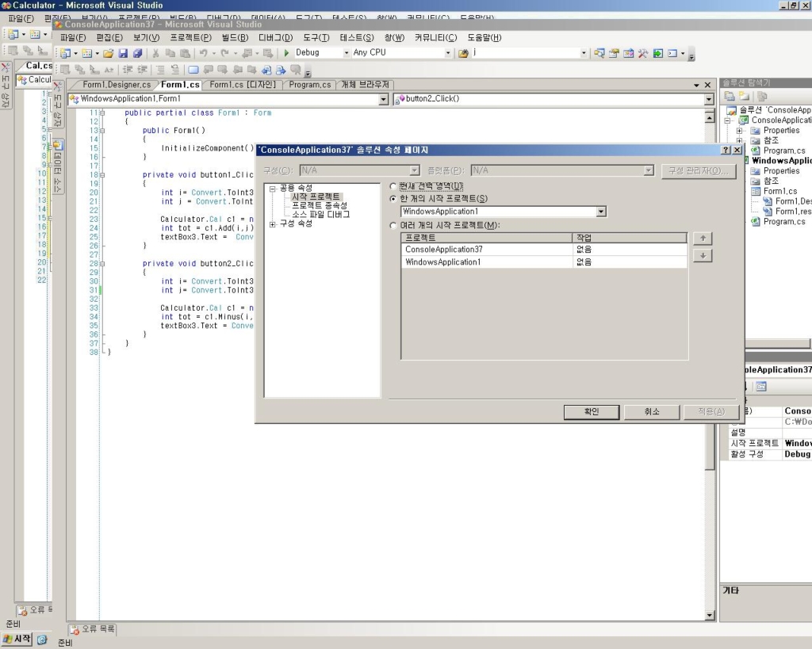Screen dimensions: 812x649
Task: Open the WindowsApplication1.Form1 type dropdown
Action: (383, 99)
